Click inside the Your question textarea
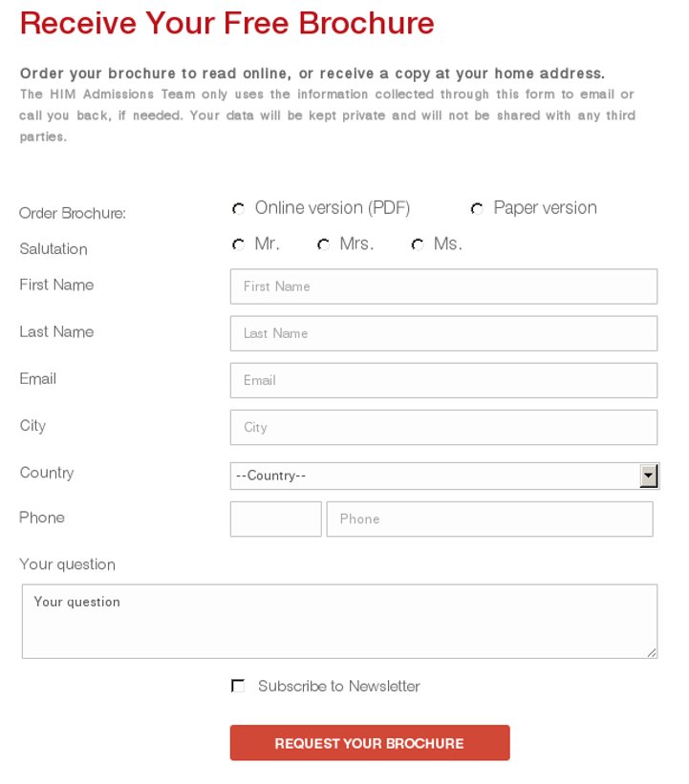Viewport: 689px width, 784px height. (x=339, y=621)
